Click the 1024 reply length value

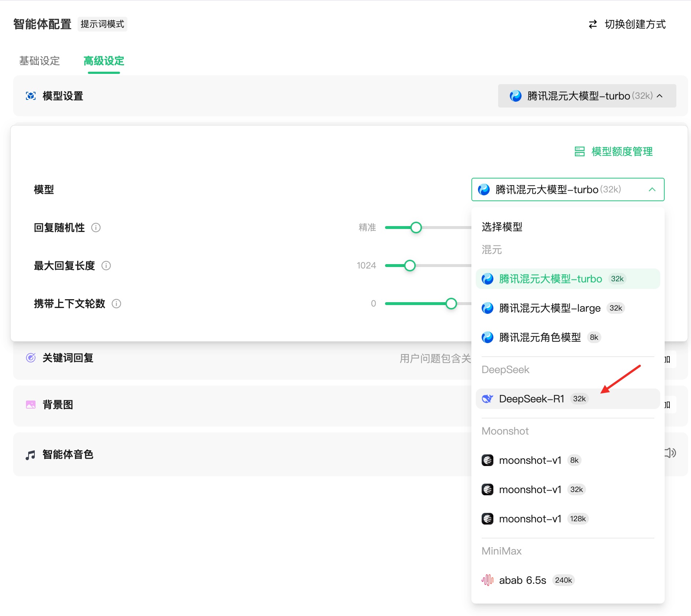point(366,266)
